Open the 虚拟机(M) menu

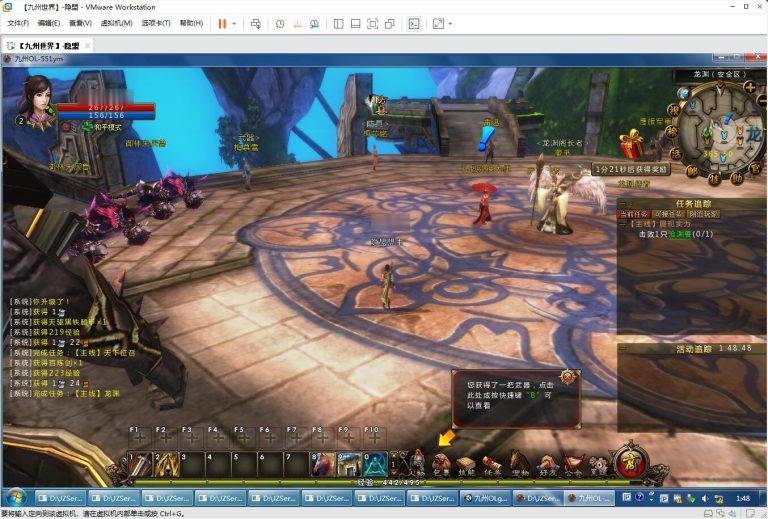(117, 23)
